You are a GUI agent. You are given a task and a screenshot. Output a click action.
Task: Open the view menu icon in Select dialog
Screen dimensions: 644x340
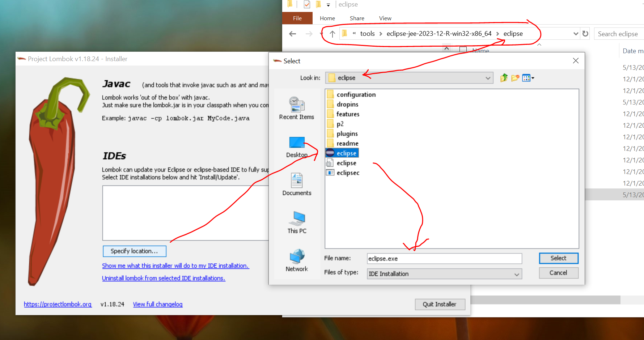(528, 78)
